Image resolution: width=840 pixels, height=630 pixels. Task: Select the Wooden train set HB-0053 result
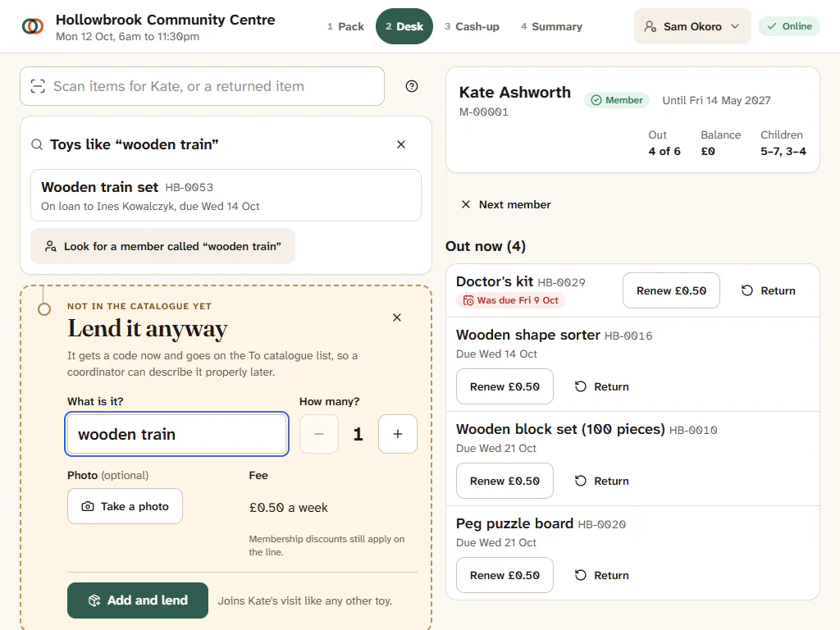[226, 195]
